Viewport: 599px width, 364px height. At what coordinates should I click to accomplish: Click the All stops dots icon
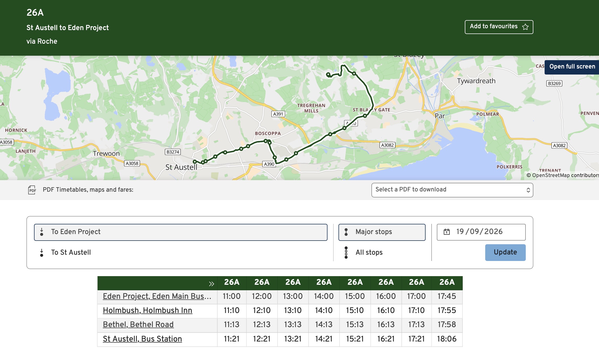(x=346, y=253)
